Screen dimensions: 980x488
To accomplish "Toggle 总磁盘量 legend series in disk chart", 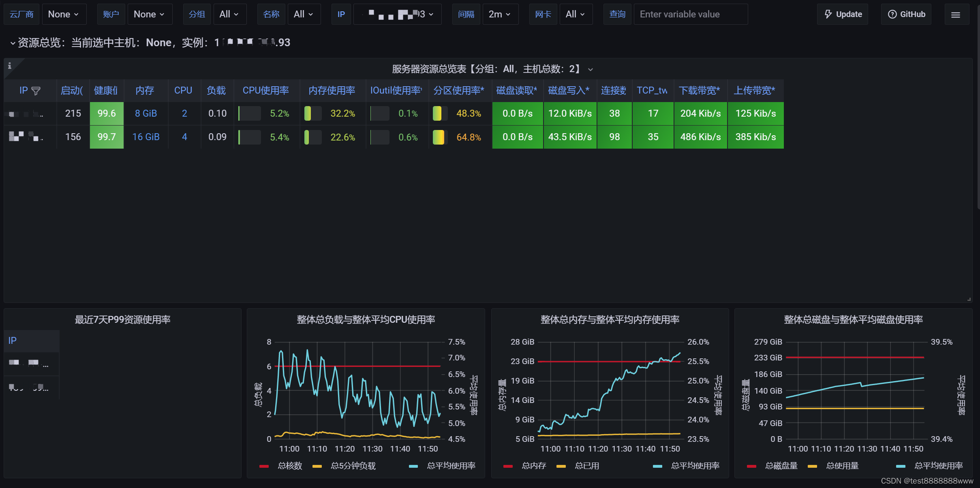I will click(x=781, y=466).
